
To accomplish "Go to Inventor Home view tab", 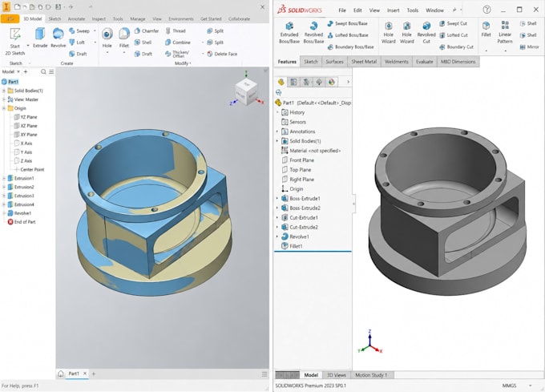I will point(60,374).
